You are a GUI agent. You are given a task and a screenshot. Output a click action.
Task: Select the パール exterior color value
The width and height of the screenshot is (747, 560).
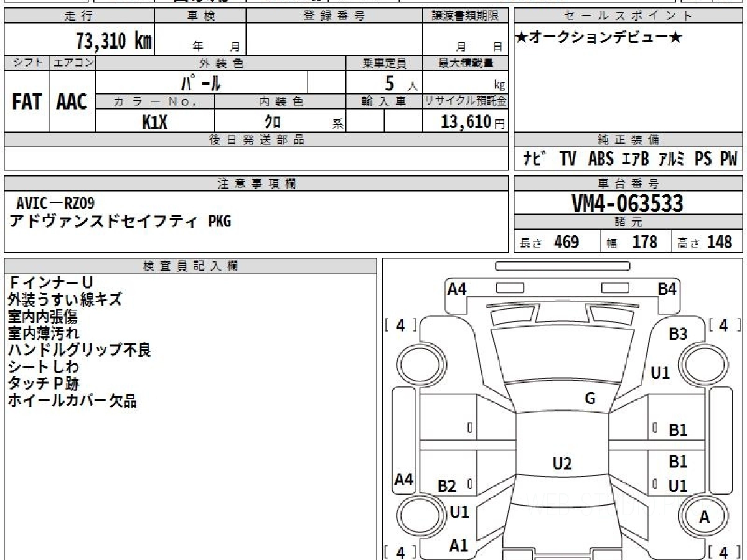tap(202, 83)
